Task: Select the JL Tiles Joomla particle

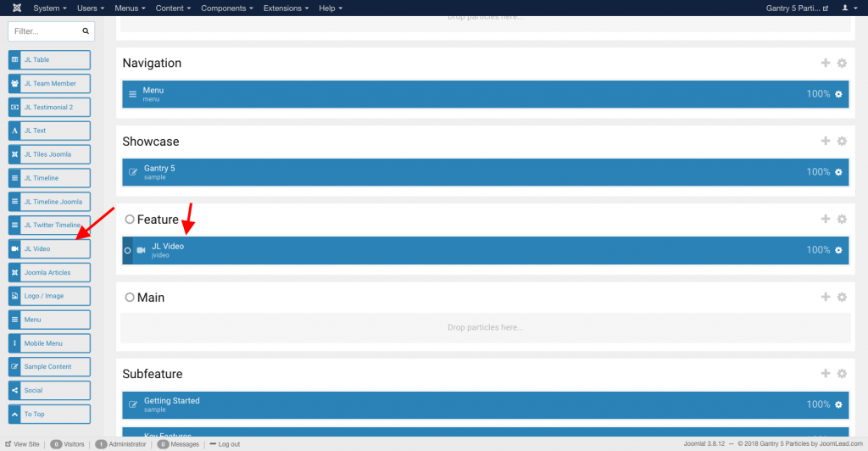Action: pos(49,154)
